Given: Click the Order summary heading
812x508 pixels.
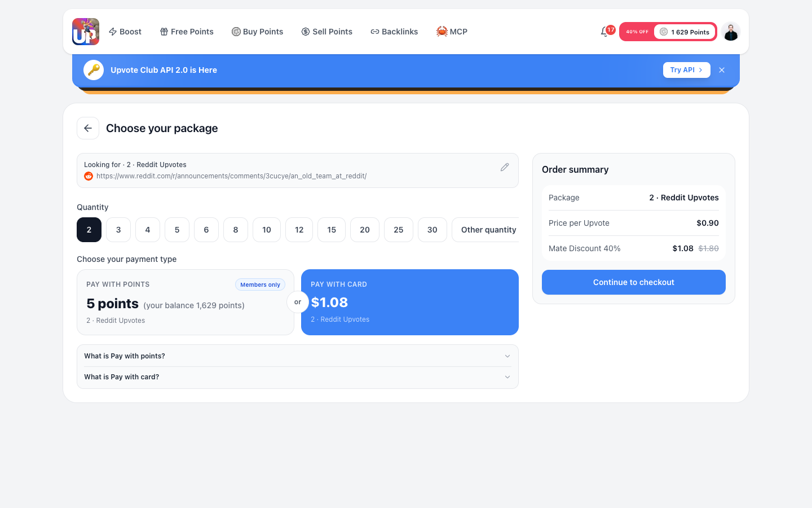Looking at the screenshot, I should [x=575, y=169].
